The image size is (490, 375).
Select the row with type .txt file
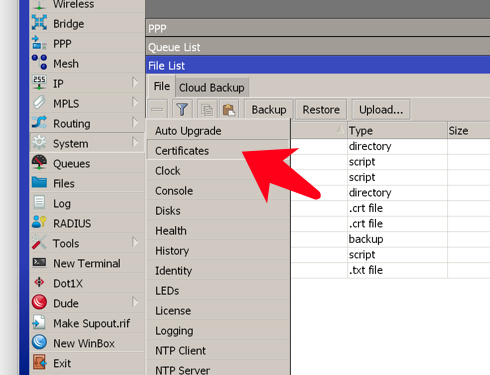tap(391, 270)
